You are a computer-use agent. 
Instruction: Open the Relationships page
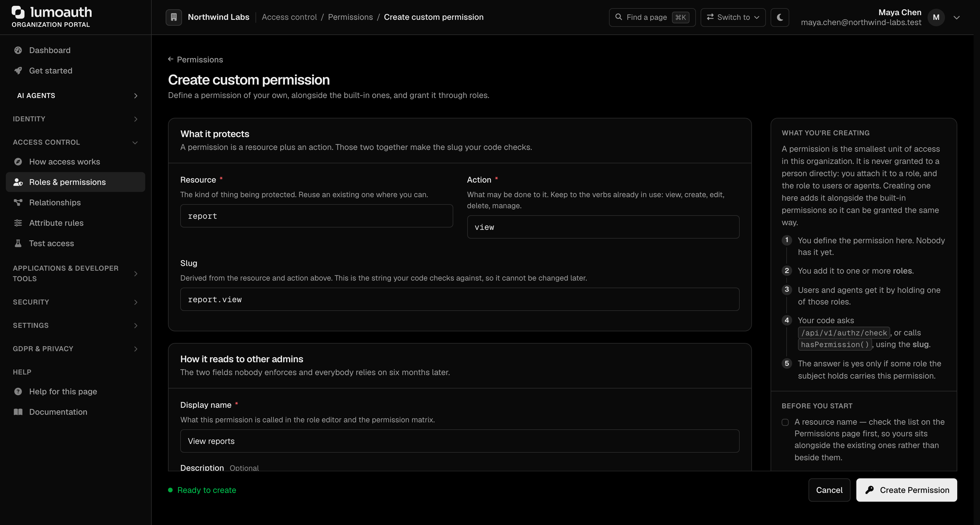(75, 202)
